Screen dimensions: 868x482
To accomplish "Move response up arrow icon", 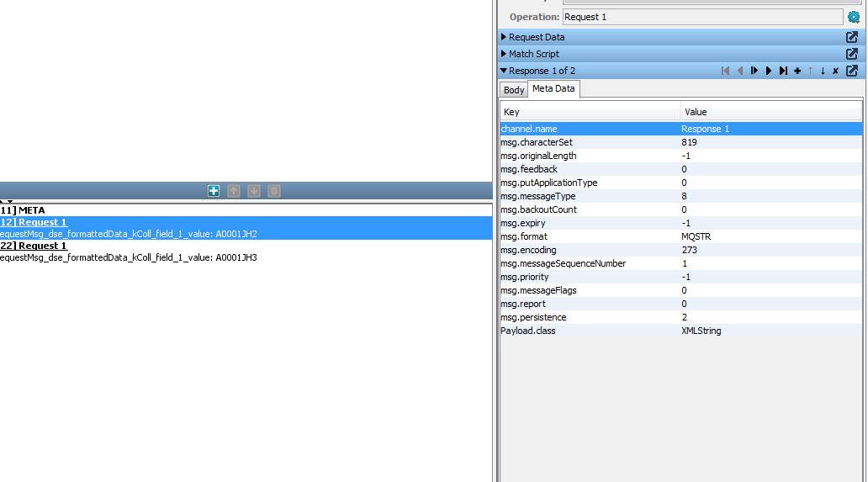I will coord(811,71).
